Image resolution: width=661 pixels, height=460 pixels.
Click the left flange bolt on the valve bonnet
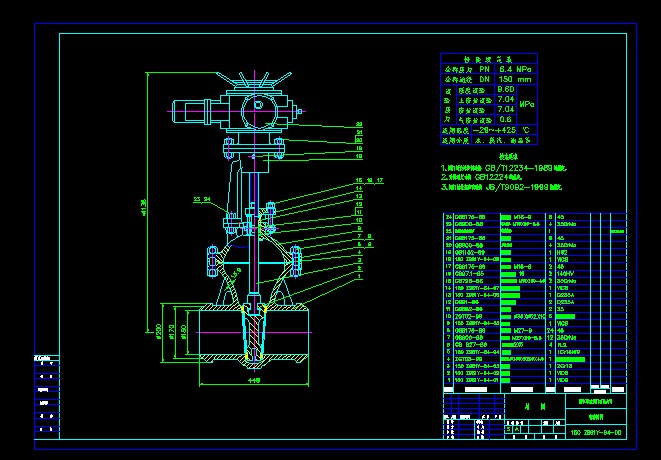pos(212,261)
